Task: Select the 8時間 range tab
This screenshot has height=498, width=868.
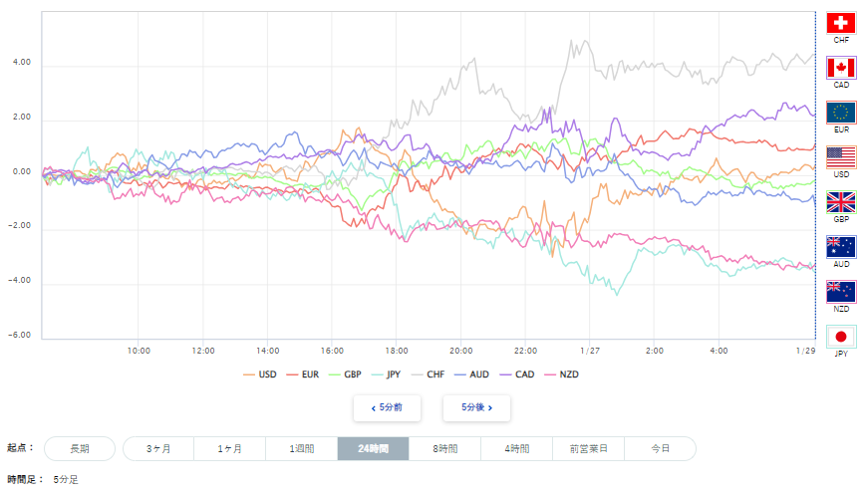Action: click(445, 449)
